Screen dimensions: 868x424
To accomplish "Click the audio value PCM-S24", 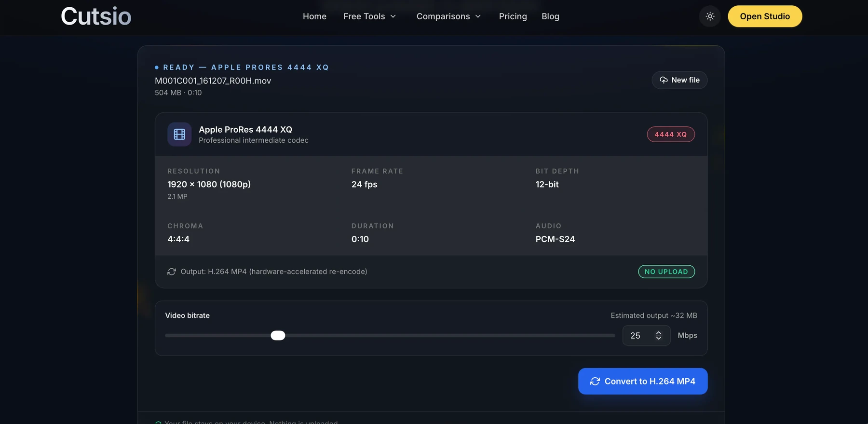I will (555, 239).
